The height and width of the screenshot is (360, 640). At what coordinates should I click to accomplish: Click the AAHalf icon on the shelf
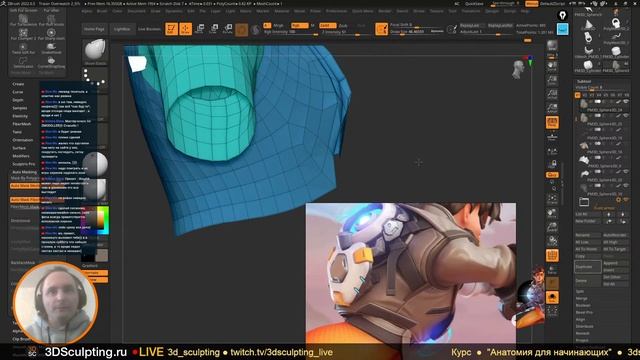pos(552,108)
